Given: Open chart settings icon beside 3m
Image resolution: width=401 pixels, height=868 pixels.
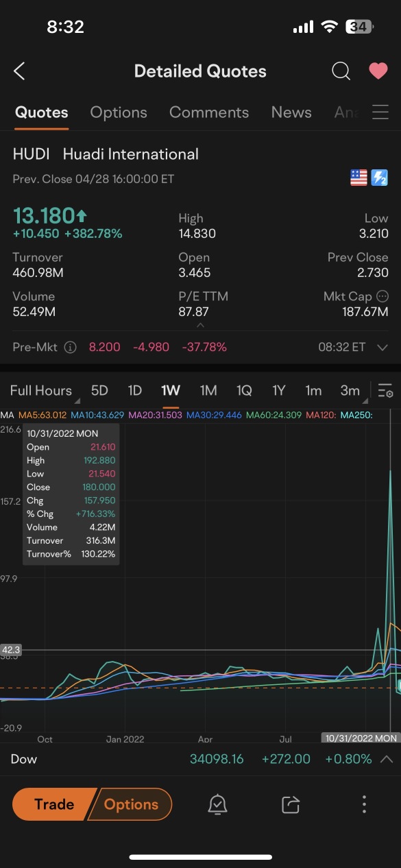Looking at the screenshot, I should pos(385,391).
